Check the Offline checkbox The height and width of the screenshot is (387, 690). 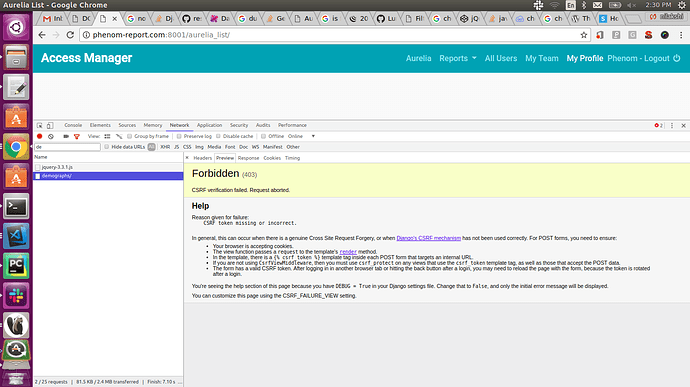click(264, 136)
